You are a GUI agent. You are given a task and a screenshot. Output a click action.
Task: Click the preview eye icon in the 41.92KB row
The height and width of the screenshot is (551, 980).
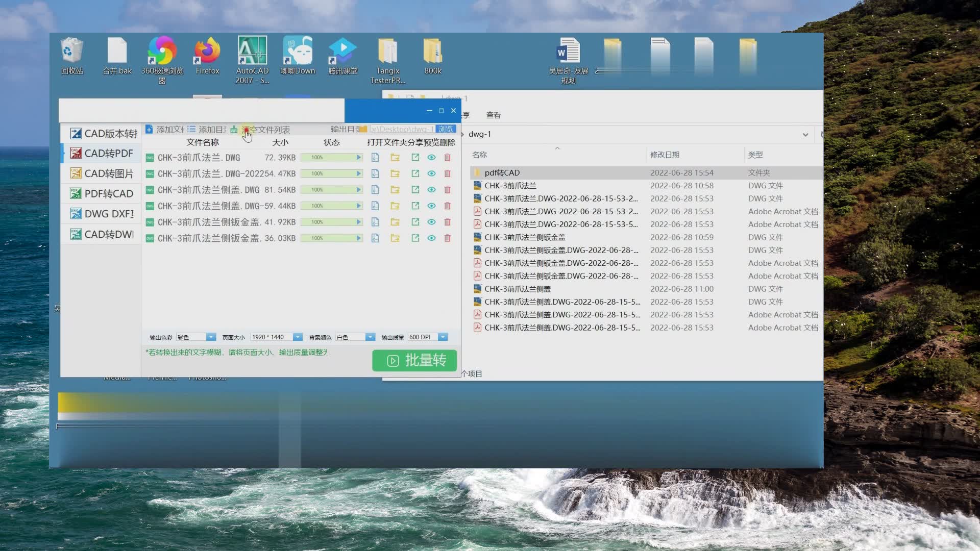pos(431,222)
